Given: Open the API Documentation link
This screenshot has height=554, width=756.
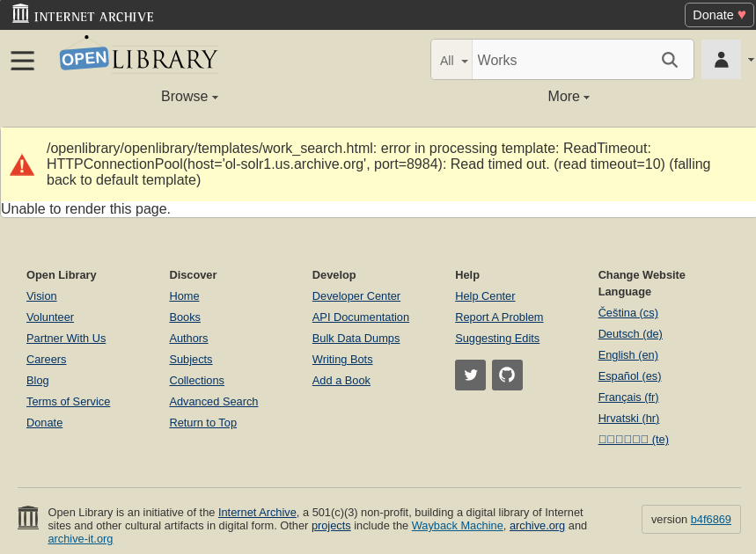Looking at the screenshot, I should pyautogui.click(x=361, y=317).
